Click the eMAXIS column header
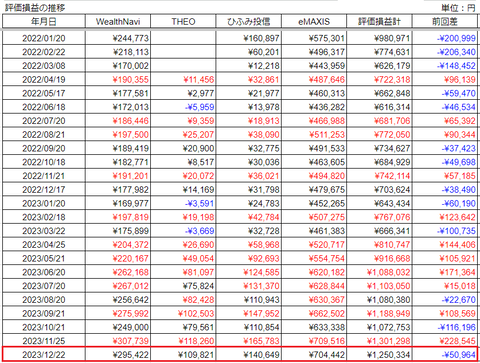Image resolution: width=480 pixels, height=363 pixels. coord(314,22)
